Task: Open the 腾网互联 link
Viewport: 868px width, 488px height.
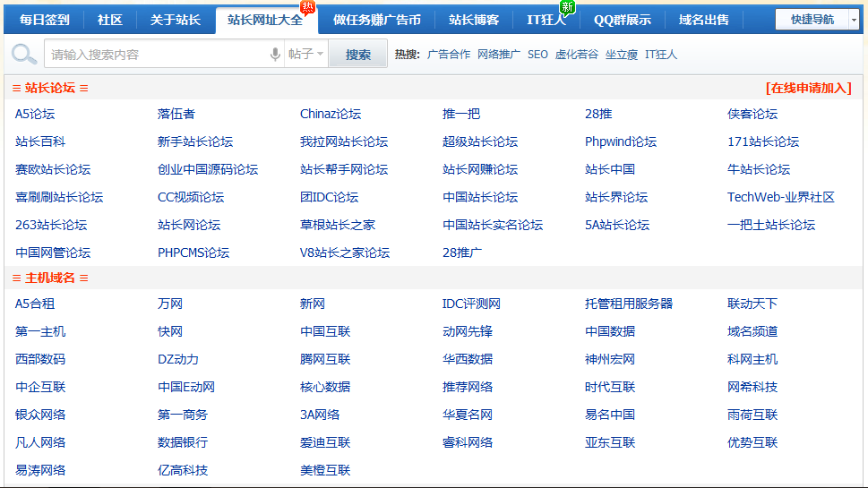Action: pos(325,359)
